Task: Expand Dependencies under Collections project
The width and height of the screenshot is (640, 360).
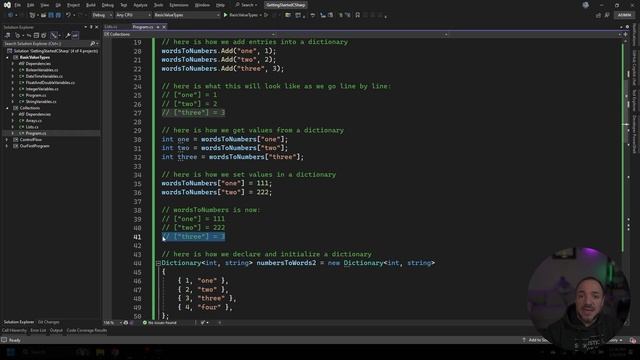Action: point(13,114)
